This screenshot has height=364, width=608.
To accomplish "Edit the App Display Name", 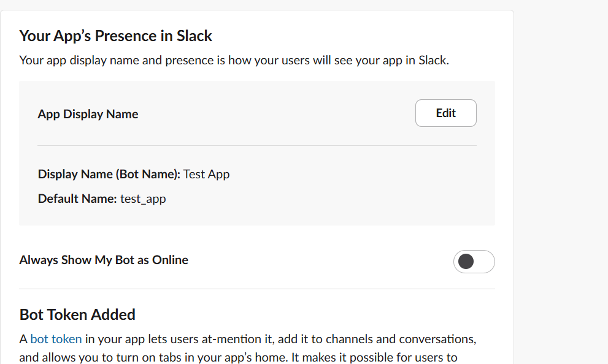I will tap(445, 113).
